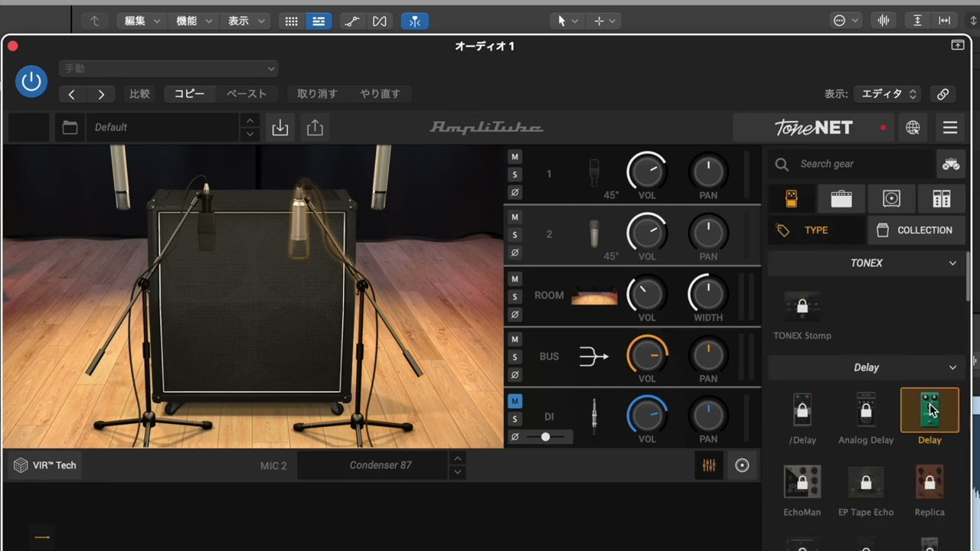Screen dimensions: 980x551
Task: Open the ToneNET panel
Action: coord(813,127)
